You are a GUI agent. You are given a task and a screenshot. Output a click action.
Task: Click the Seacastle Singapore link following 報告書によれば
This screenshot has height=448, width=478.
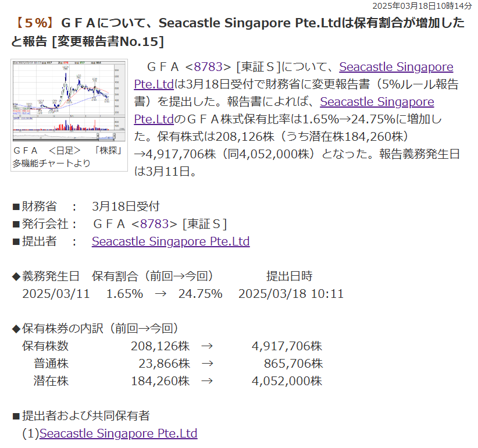click(377, 102)
